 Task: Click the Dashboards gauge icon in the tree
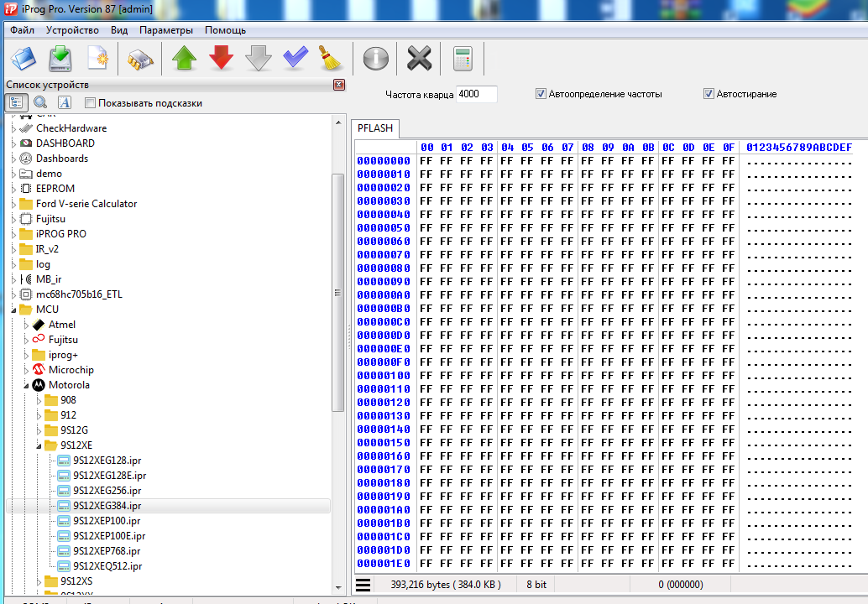(x=25, y=159)
